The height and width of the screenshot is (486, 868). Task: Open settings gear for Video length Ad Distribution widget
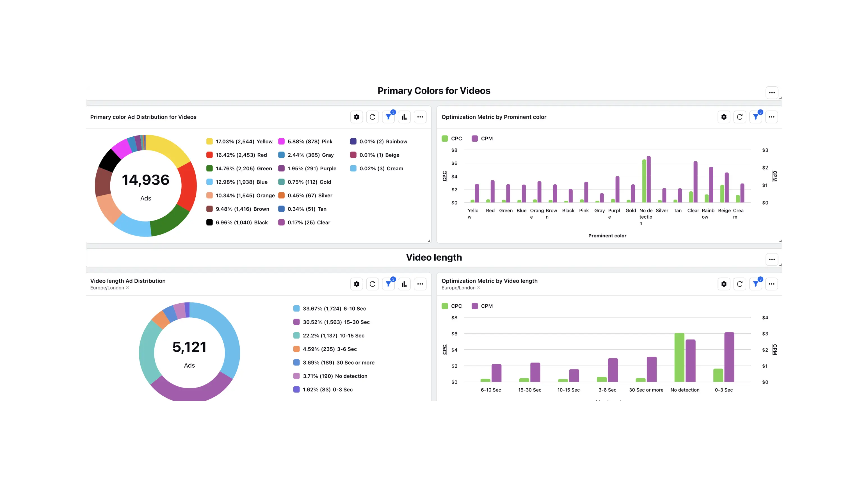point(357,284)
